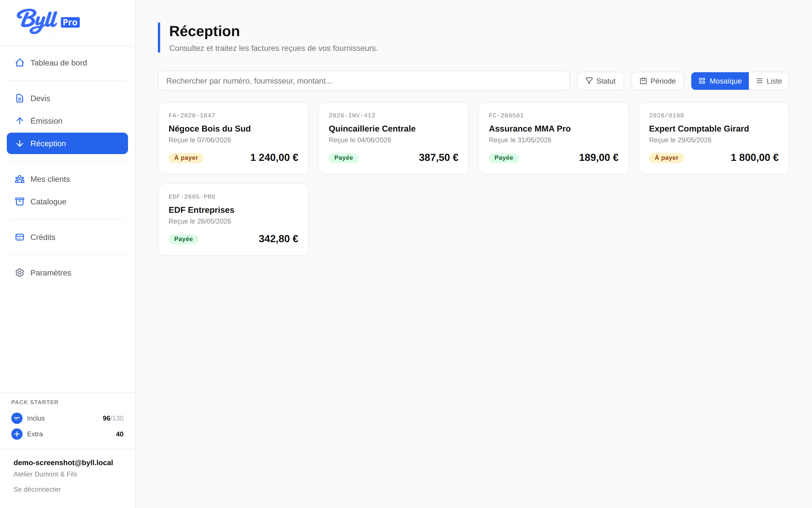Open the Catalogue page
812x508 pixels.
click(x=67, y=202)
